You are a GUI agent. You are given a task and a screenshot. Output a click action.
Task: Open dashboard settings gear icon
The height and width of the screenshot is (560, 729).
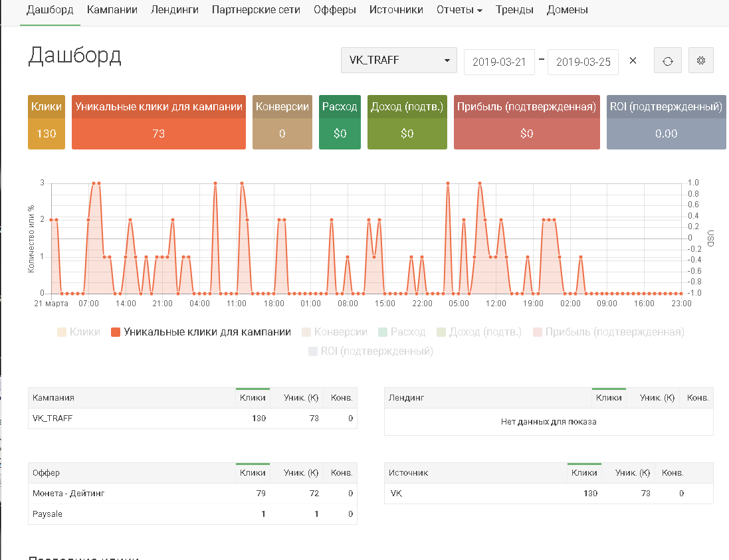(x=700, y=61)
